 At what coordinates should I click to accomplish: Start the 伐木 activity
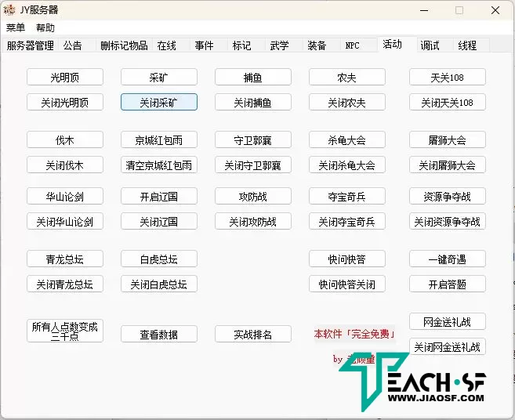click(x=65, y=140)
